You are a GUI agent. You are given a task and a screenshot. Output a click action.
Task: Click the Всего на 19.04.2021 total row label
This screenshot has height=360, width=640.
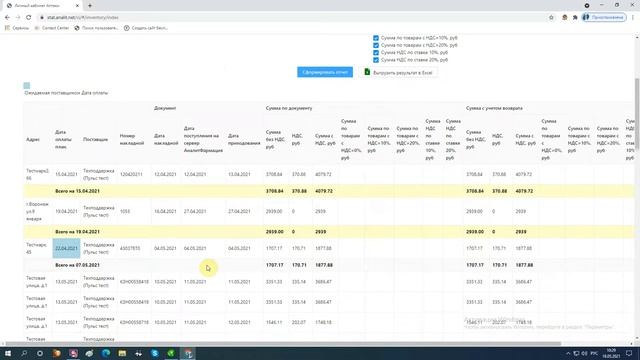(77, 232)
